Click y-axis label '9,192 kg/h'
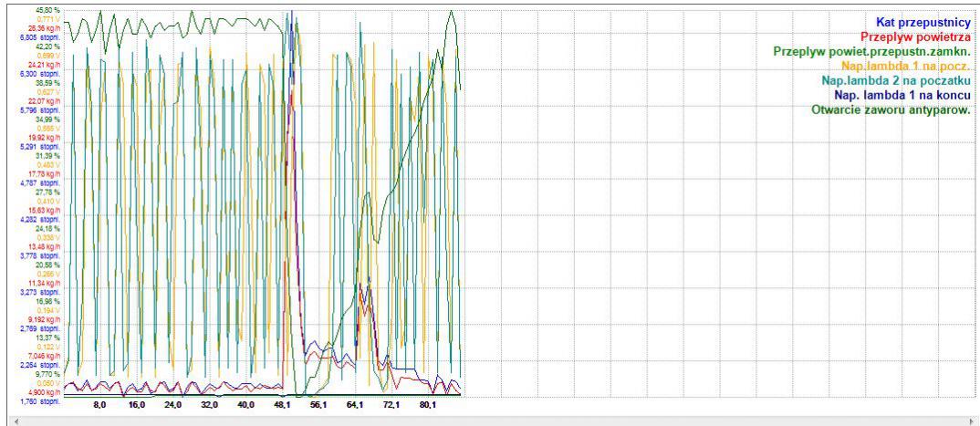Screen dimensions: 980x426 pos(44,318)
